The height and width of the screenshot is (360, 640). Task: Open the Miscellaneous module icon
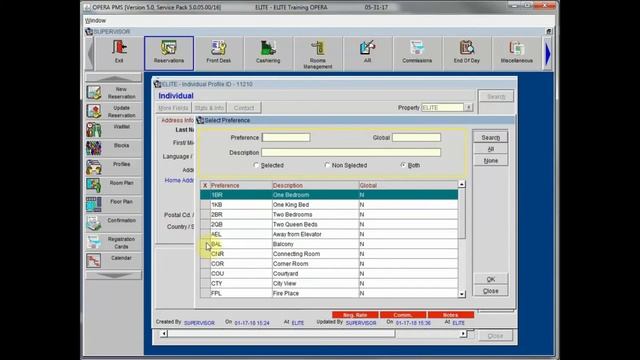tap(516, 53)
